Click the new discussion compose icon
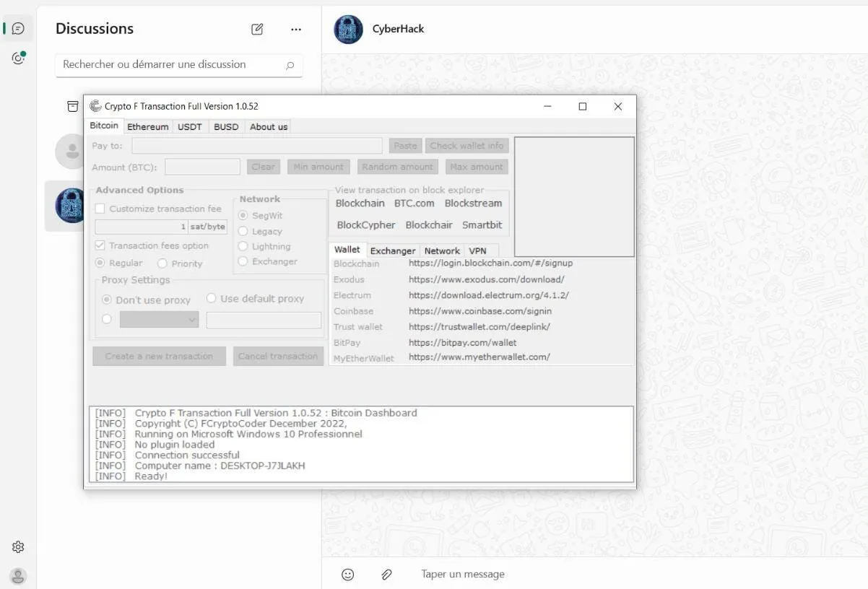 click(257, 30)
